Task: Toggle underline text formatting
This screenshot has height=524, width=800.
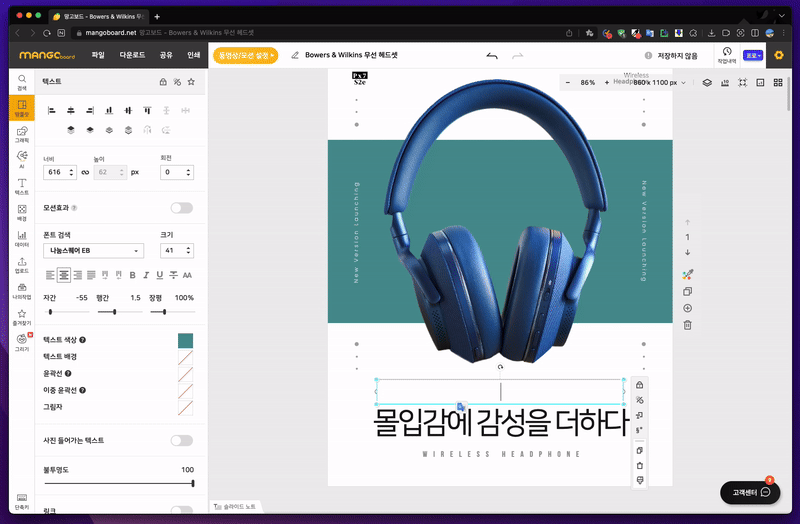Action: (x=160, y=275)
